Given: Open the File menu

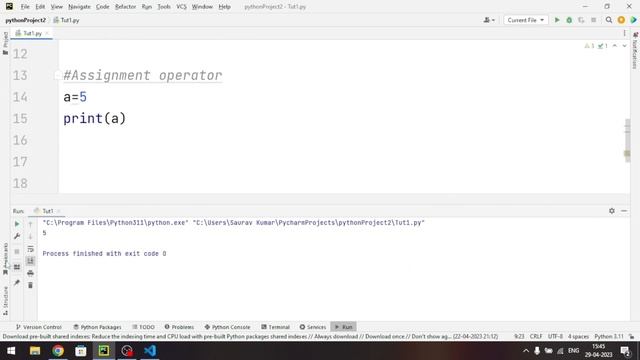Looking at the screenshot, I should [25, 7].
